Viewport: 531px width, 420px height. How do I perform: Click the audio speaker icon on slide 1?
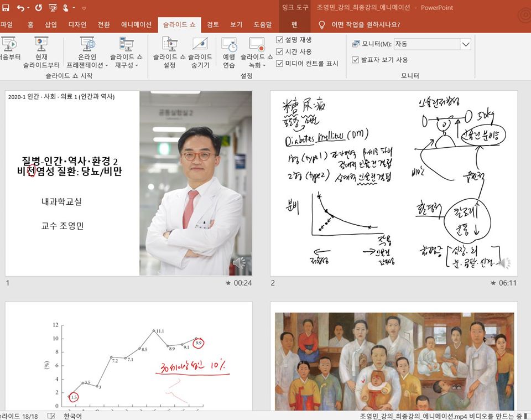coord(239,263)
